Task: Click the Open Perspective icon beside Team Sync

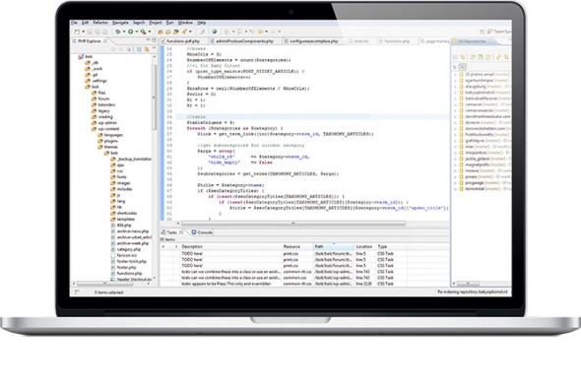Action: click(483, 32)
